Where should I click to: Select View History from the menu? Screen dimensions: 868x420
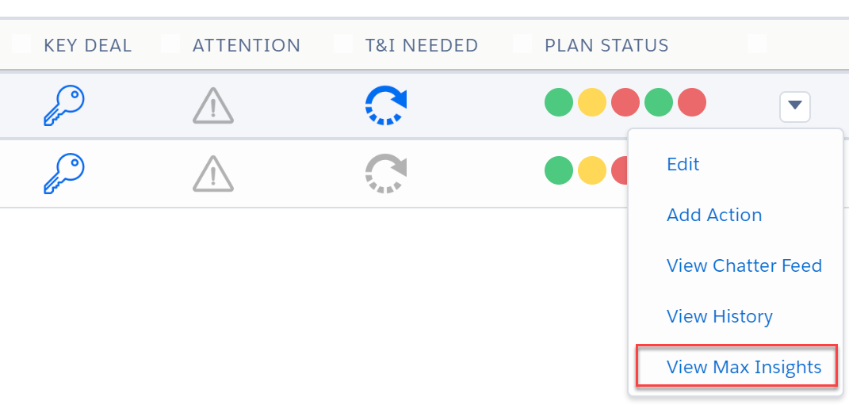click(x=719, y=316)
